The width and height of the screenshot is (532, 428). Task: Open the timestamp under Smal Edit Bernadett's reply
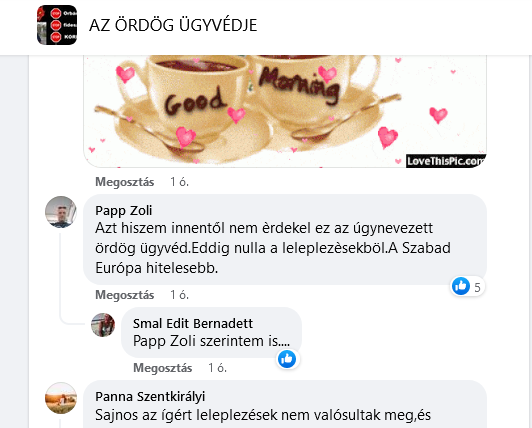pyautogui.click(x=217, y=368)
